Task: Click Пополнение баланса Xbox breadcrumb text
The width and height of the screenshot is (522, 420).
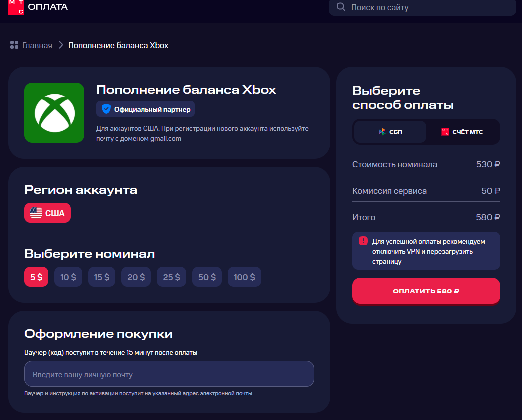Action: click(118, 45)
